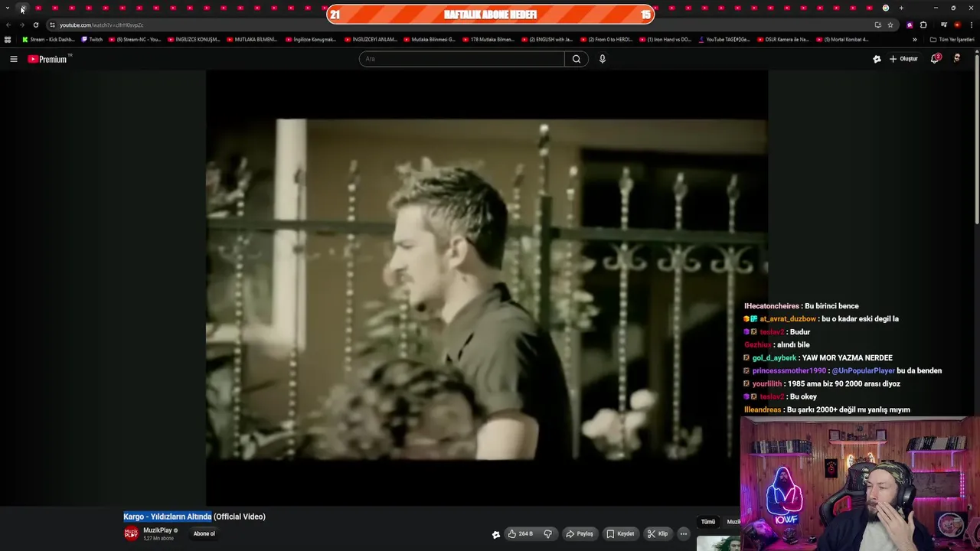
Task: Open the three-dot more actions menu
Action: (684, 533)
